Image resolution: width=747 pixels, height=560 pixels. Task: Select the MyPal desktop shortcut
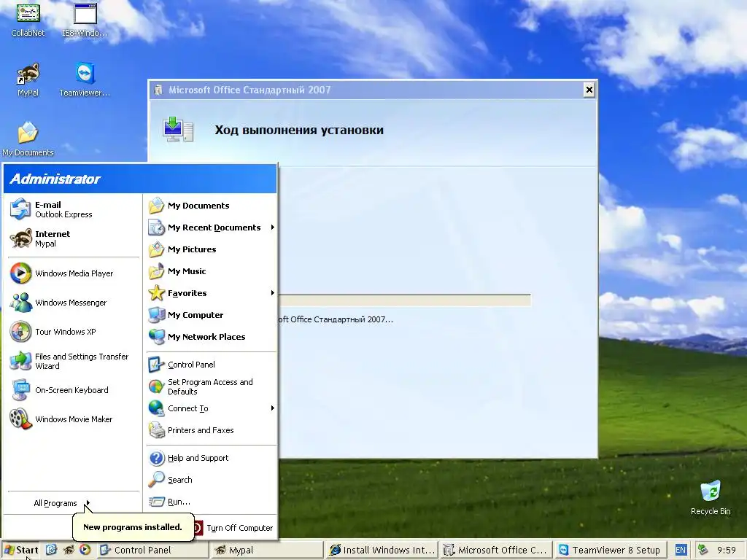(x=28, y=79)
